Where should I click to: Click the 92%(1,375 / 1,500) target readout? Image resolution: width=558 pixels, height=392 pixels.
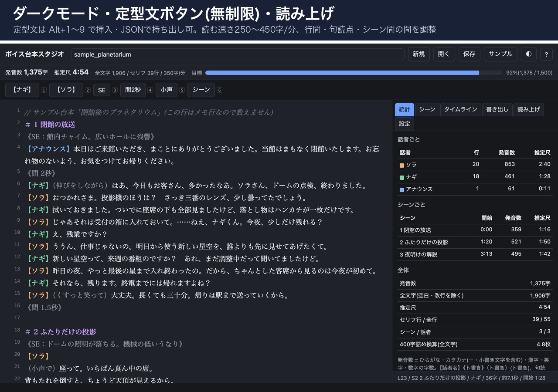click(529, 73)
